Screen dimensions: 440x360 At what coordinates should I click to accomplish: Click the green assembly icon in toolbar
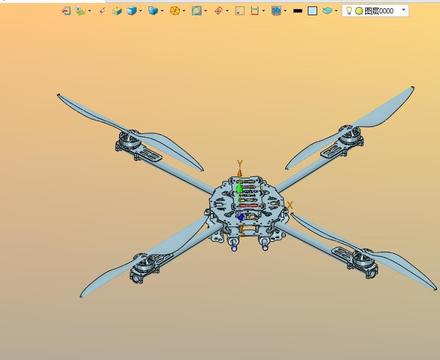tap(80, 11)
